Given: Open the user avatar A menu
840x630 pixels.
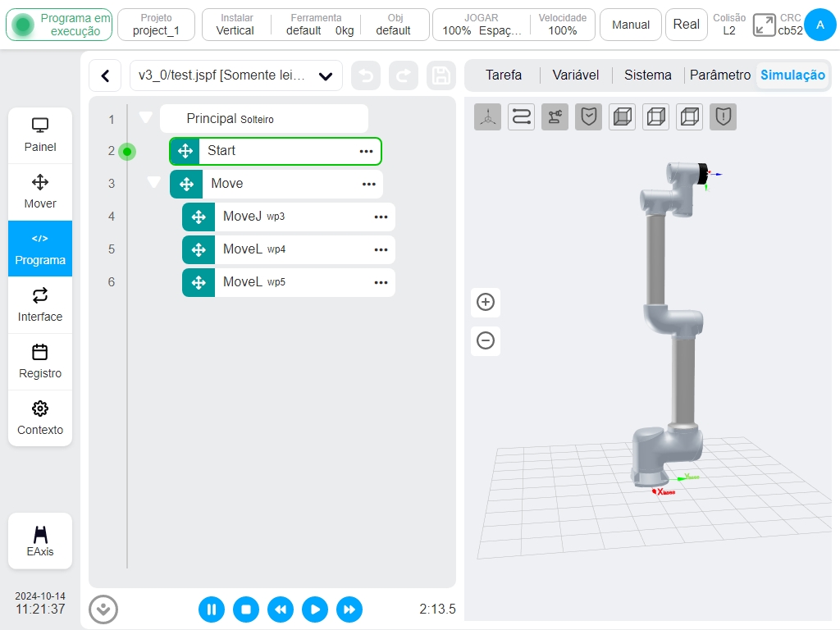Looking at the screenshot, I should click(x=820, y=25).
